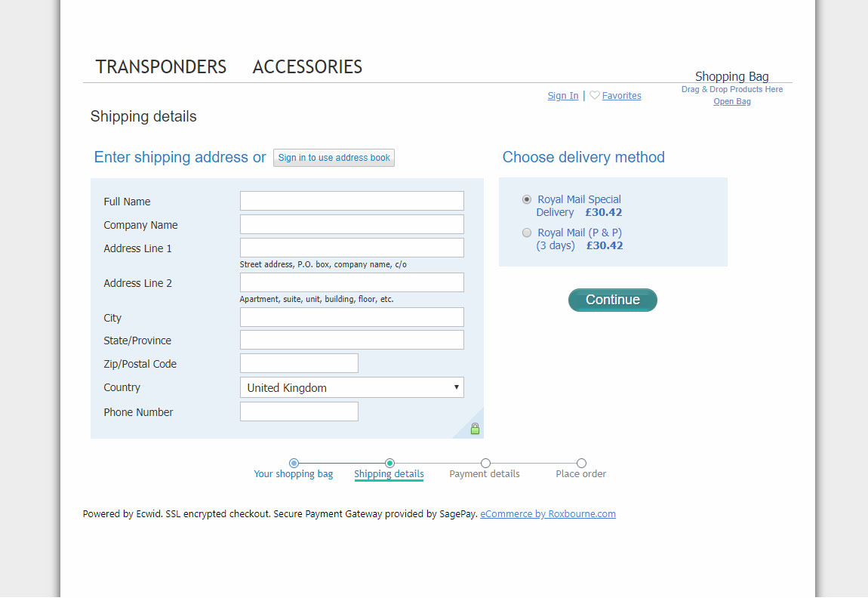Click the Favorites heart icon

click(x=595, y=95)
